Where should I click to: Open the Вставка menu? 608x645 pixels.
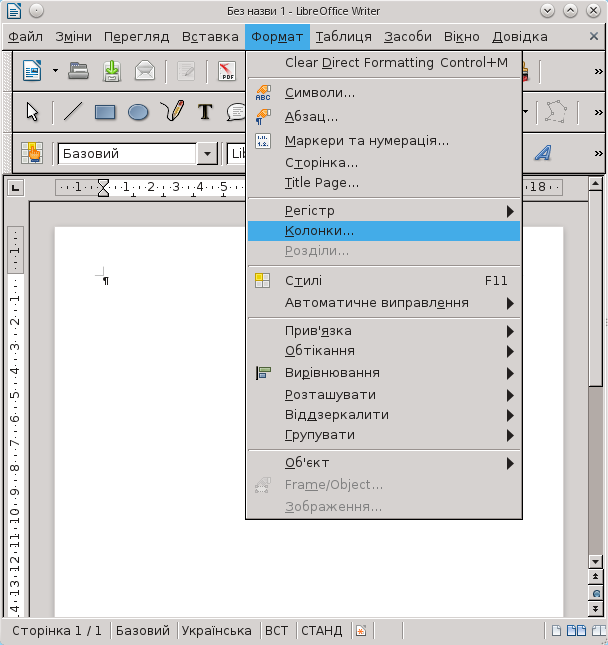pyautogui.click(x=210, y=37)
